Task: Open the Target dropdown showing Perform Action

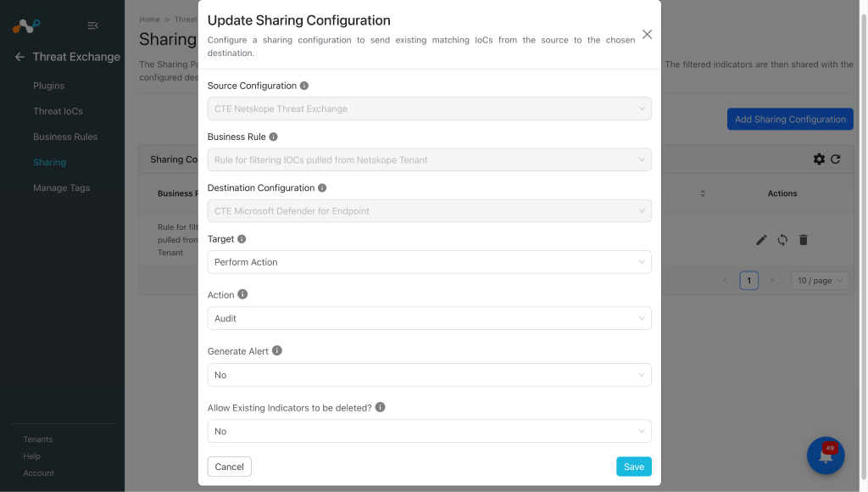Action: tap(430, 262)
